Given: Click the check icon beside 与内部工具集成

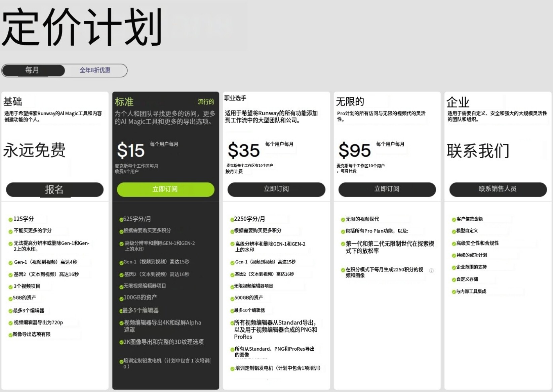Looking at the screenshot, I should click(x=454, y=292).
